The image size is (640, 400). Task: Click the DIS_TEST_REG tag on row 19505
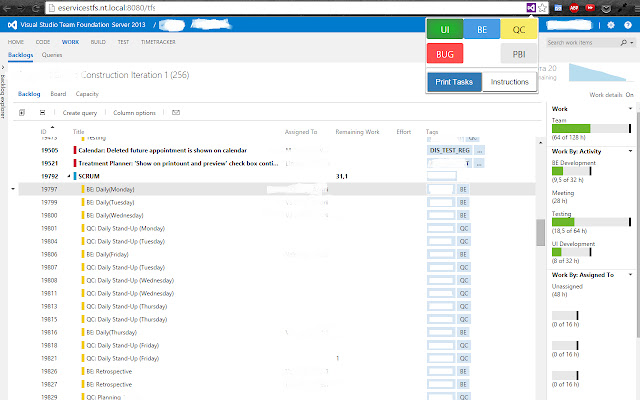(450, 150)
